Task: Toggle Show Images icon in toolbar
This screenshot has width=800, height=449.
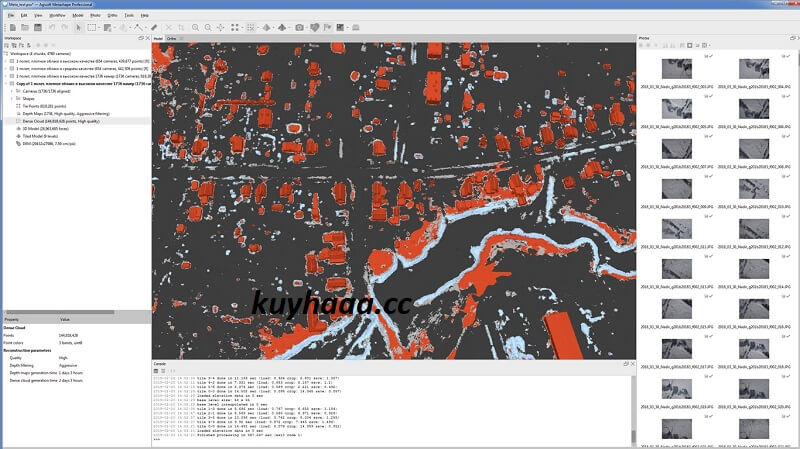Action: click(x=340, y=28)
